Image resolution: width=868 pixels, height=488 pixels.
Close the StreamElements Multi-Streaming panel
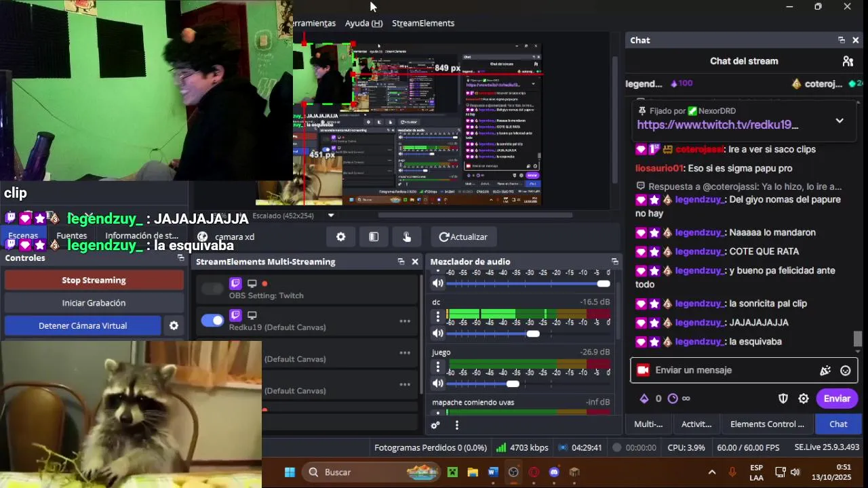(x=415, y=262)
